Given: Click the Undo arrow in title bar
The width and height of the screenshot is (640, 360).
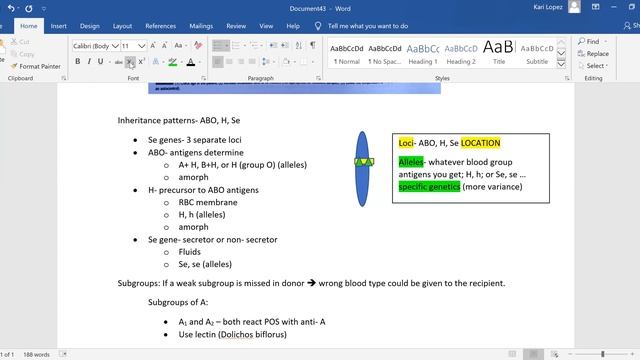Looking at the screenshot, I should [11, 8].
